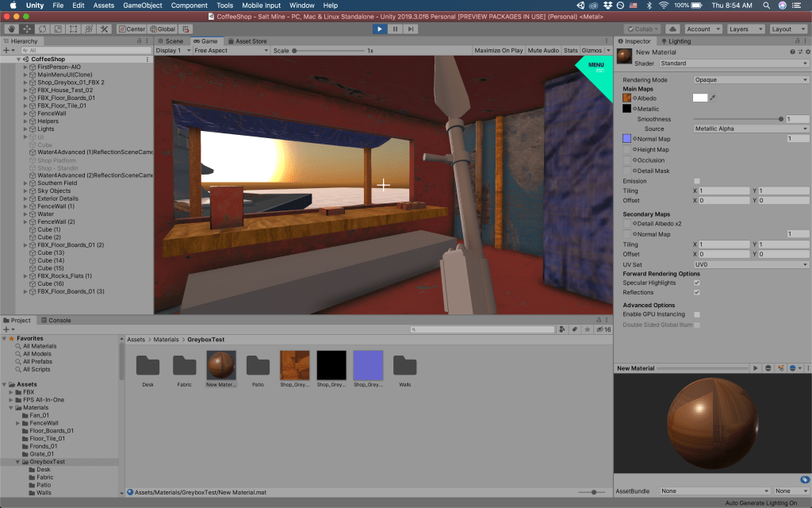Uncheck Specular Highlights option
The image size is (812, 508).
(697, 283)
